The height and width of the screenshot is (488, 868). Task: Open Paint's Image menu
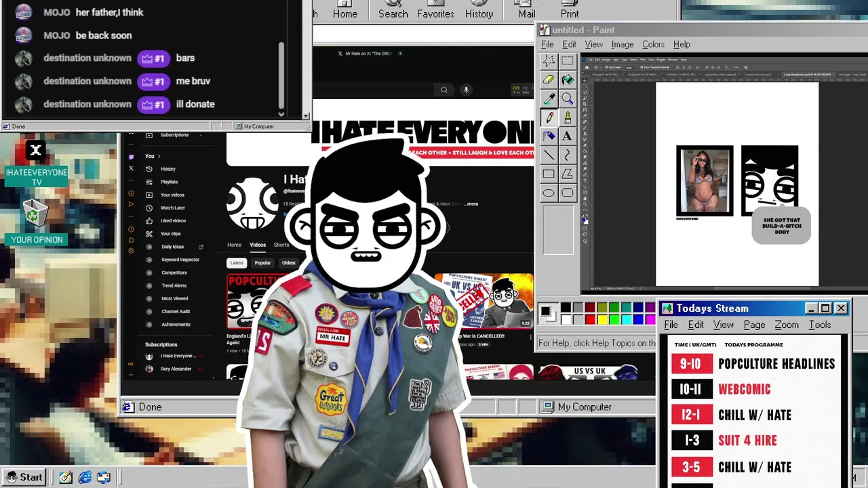click(622, 44)
